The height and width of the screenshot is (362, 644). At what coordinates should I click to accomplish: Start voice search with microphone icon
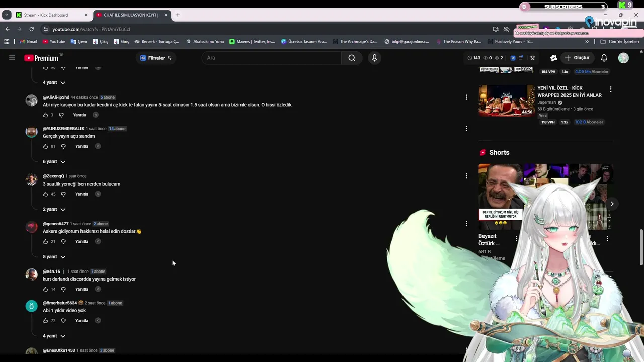point(374,58)
